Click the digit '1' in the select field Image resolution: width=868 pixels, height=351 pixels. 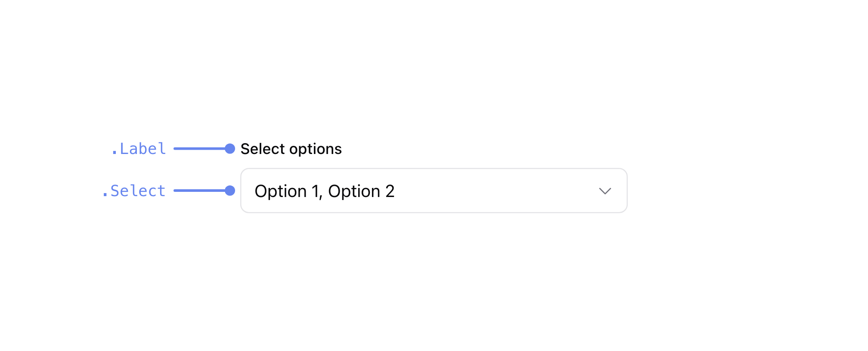point(315,191)
